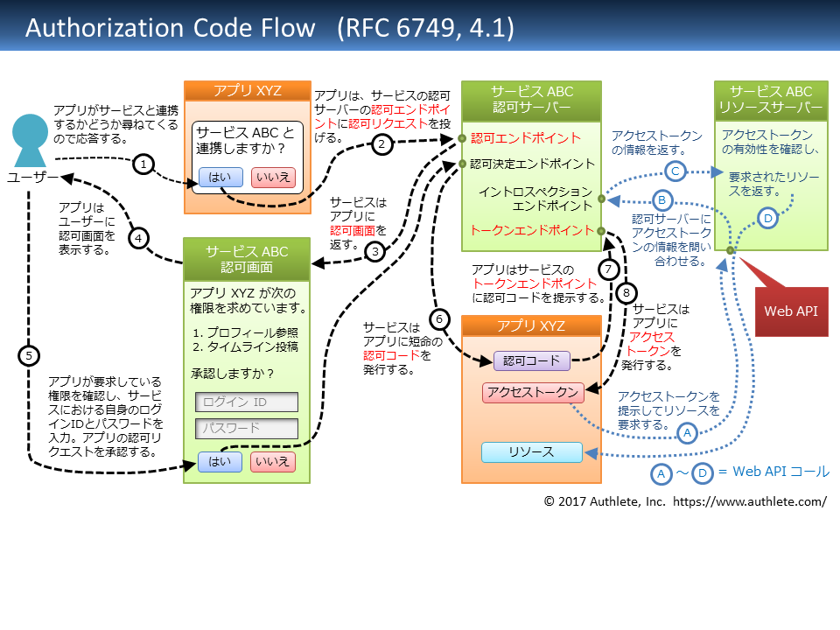Screen dimensions: 840x630
Task: Click the red 認可エンドポイント entry
Action: [526, 138]
